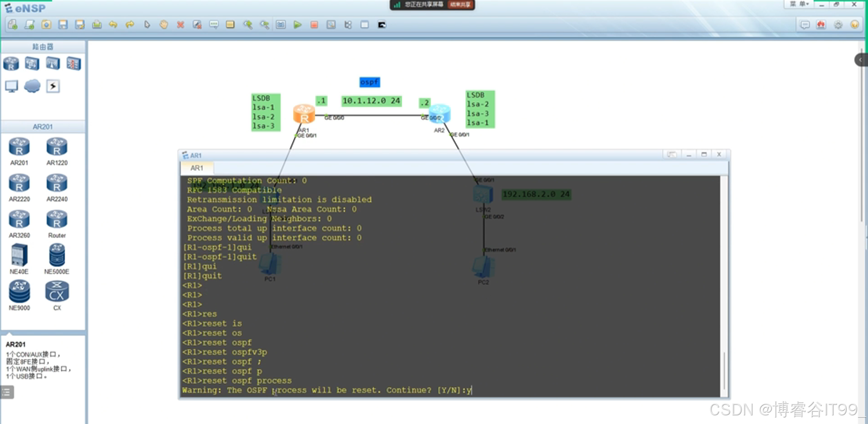Zoom in on the topology canvas
Viewport: 868px width, 424px height.
(247, 25)
